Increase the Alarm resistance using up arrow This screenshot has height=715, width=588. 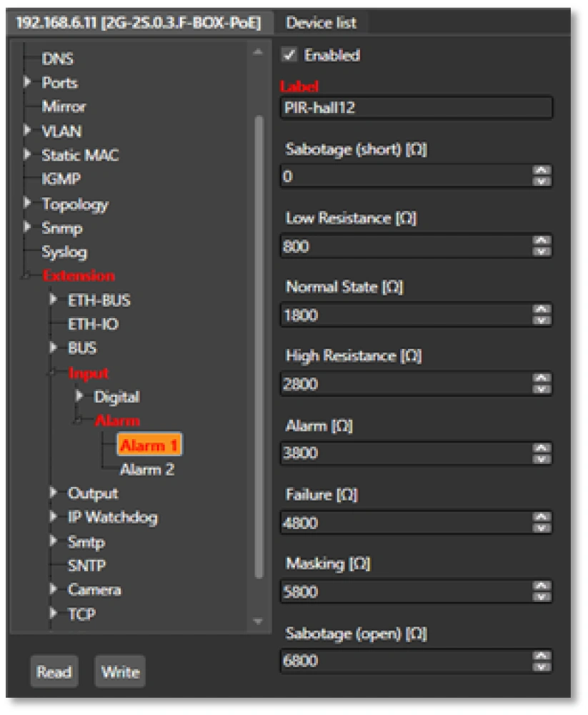click(542, 448)
